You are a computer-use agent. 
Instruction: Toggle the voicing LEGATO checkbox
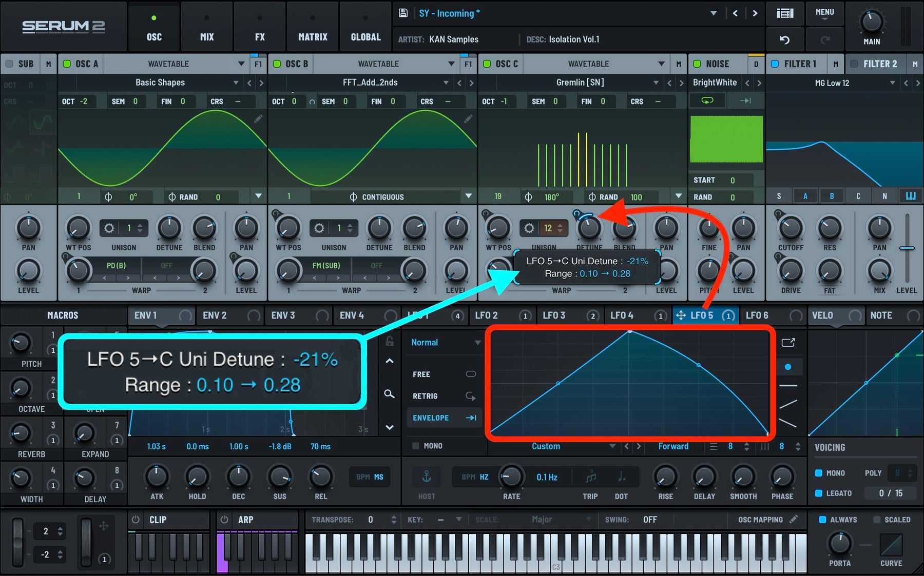point(819,493)
